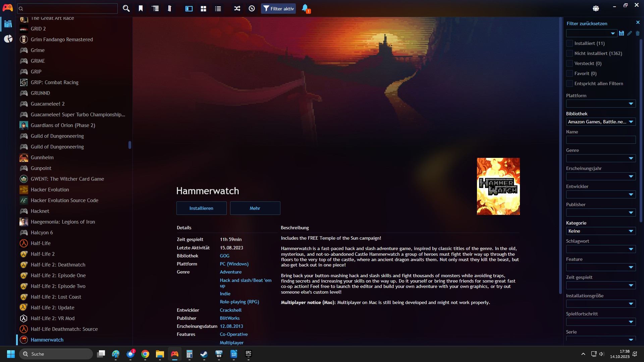Screen dimensions: 644x362
Task: Toggle the Favorit (0) checkbox
Action: pyautogui.click(x=570, y=73)
